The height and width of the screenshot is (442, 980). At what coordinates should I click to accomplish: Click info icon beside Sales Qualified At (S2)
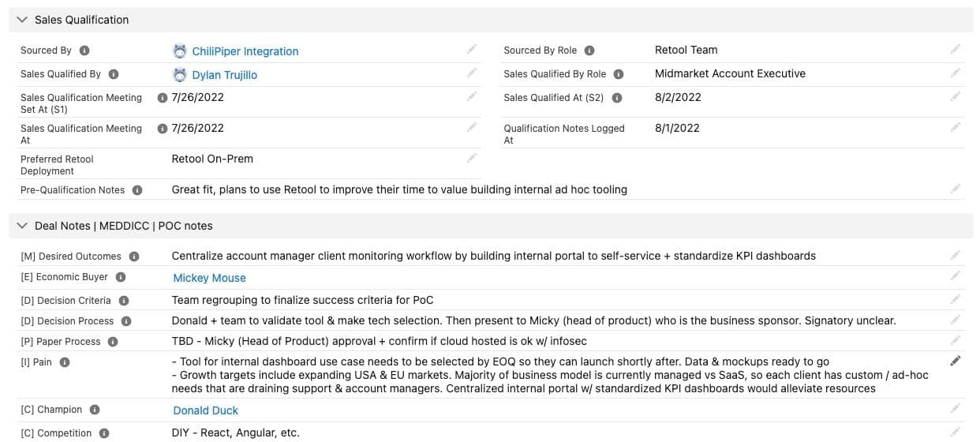(x=617, y=98)
